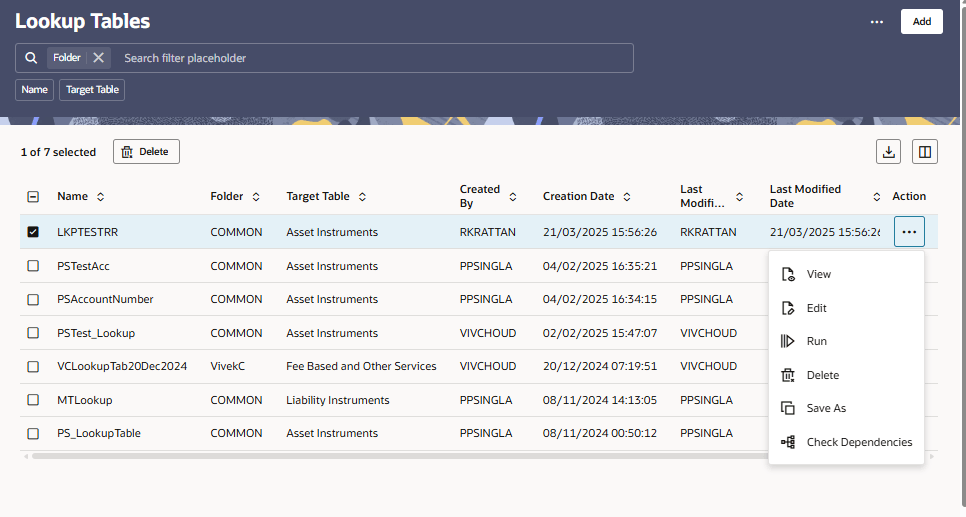Choose View from the action menu
Viewport: 966px width, 517px height.
point(846,274)
